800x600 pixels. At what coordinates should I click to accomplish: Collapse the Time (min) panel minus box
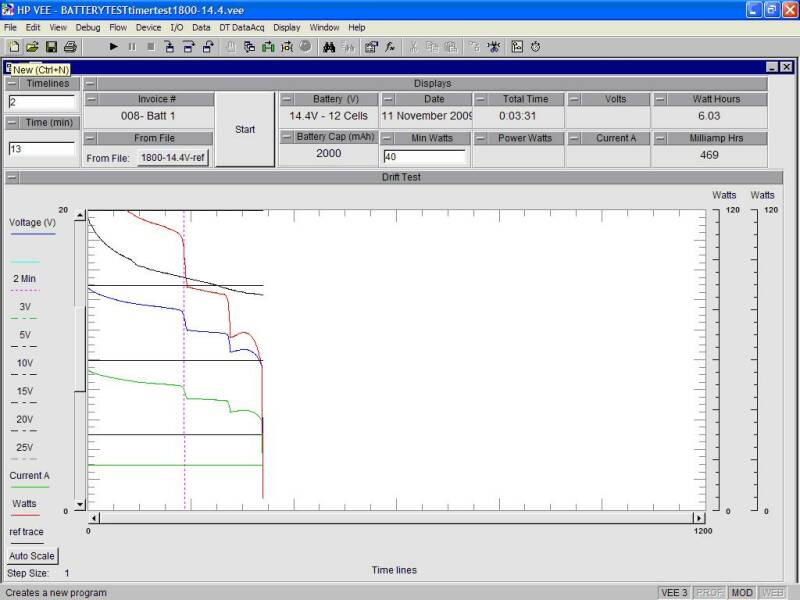coord(12,122)
